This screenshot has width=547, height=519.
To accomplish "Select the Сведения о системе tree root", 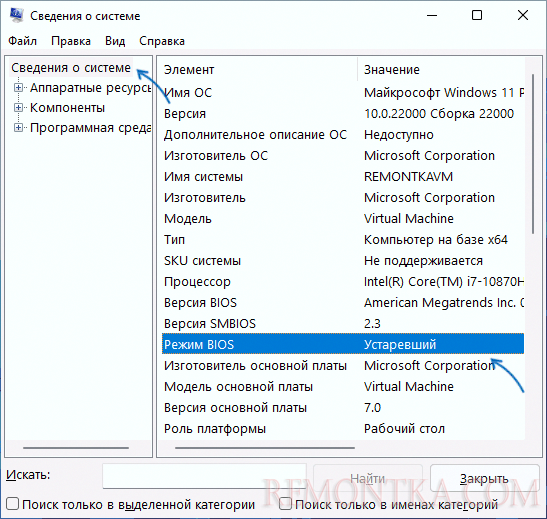I will [71, 68].
